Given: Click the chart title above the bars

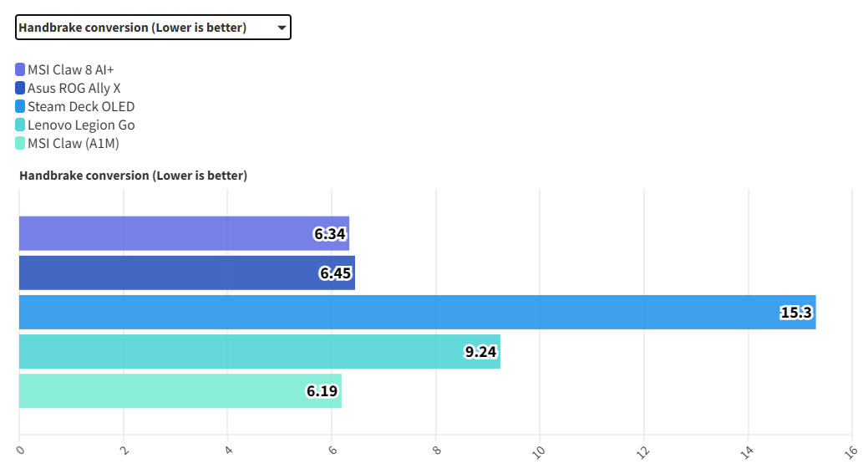Looking at the screenshot, I should 133,176.
